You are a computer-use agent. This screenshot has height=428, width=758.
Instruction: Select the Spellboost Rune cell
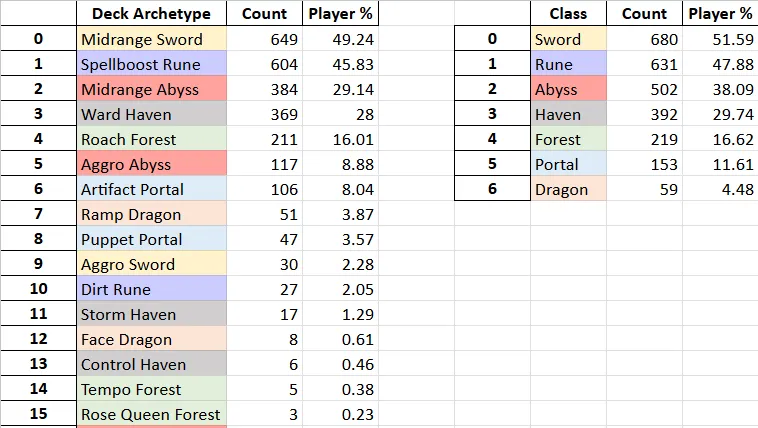click(x=151, y=64)
